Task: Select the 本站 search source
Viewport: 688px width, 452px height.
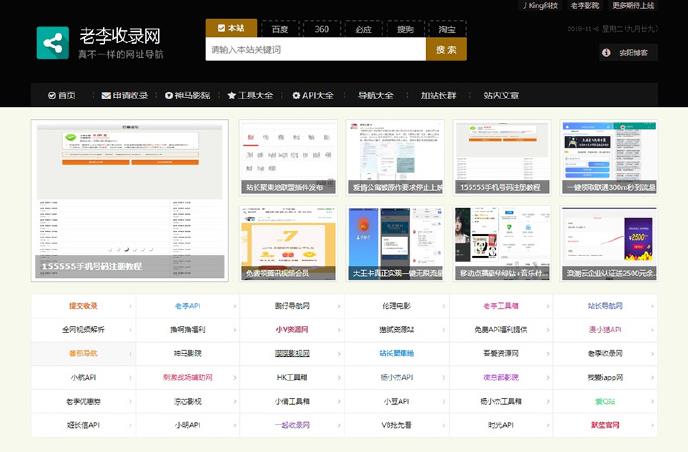Action: pos(231,28)
